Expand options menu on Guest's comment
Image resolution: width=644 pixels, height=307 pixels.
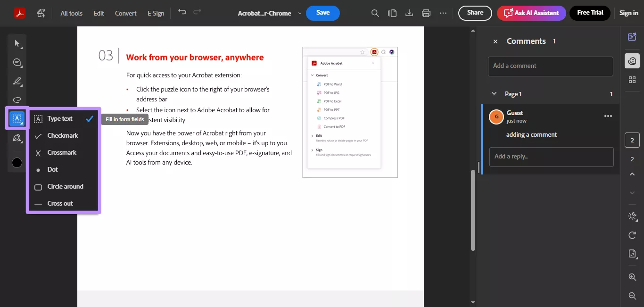tap(608, 116)
